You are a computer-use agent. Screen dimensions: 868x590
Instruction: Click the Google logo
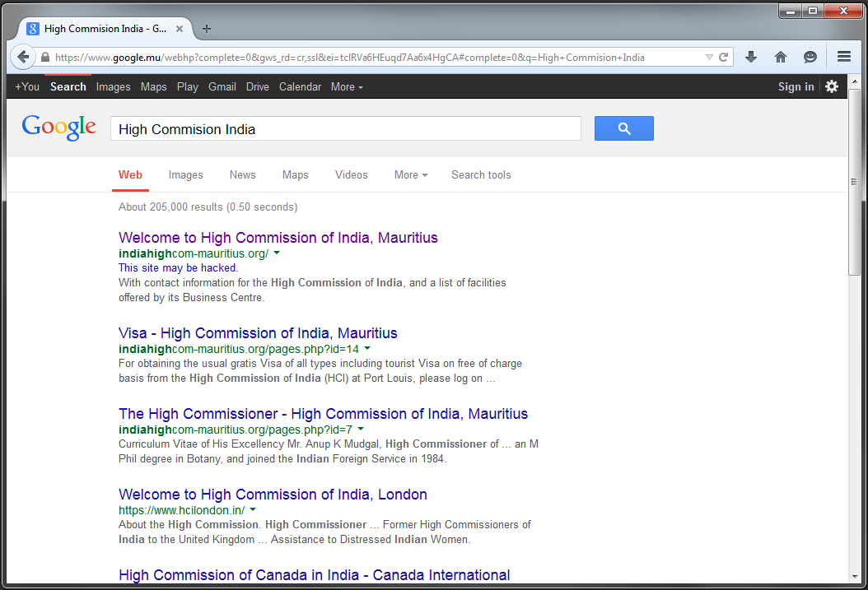pyautogui.click(x=58, y=128)
